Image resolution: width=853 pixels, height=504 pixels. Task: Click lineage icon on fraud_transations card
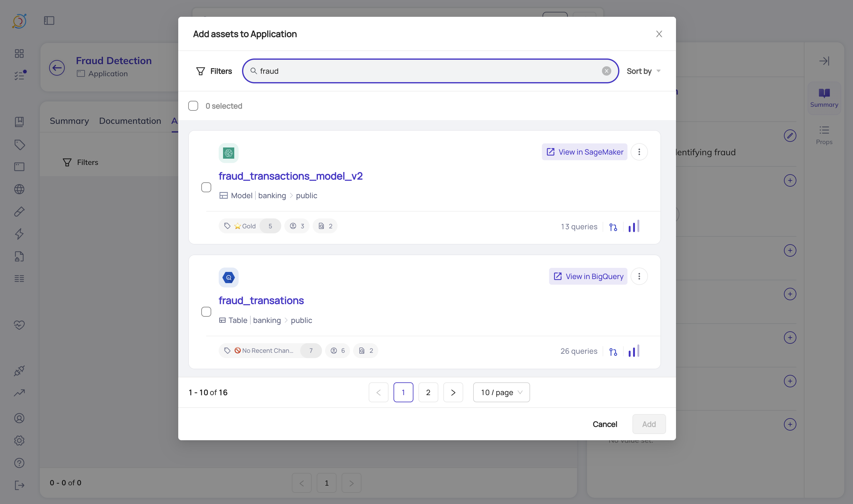coord(613,352)
